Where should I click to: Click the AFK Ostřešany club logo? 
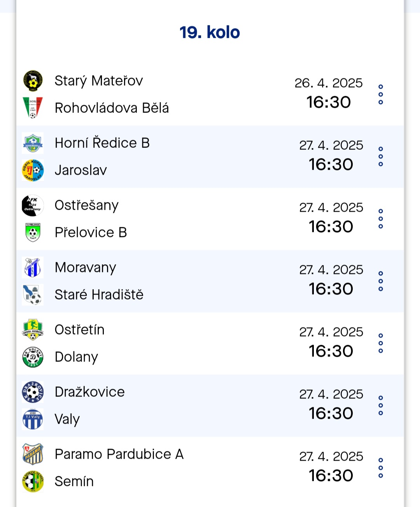click(33, 205)
